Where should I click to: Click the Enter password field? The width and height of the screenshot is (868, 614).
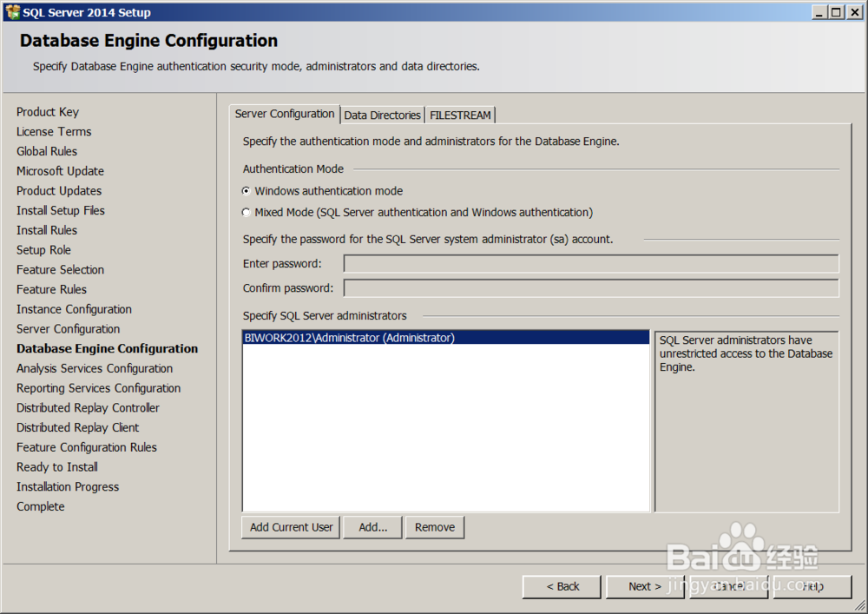(591, 263)
